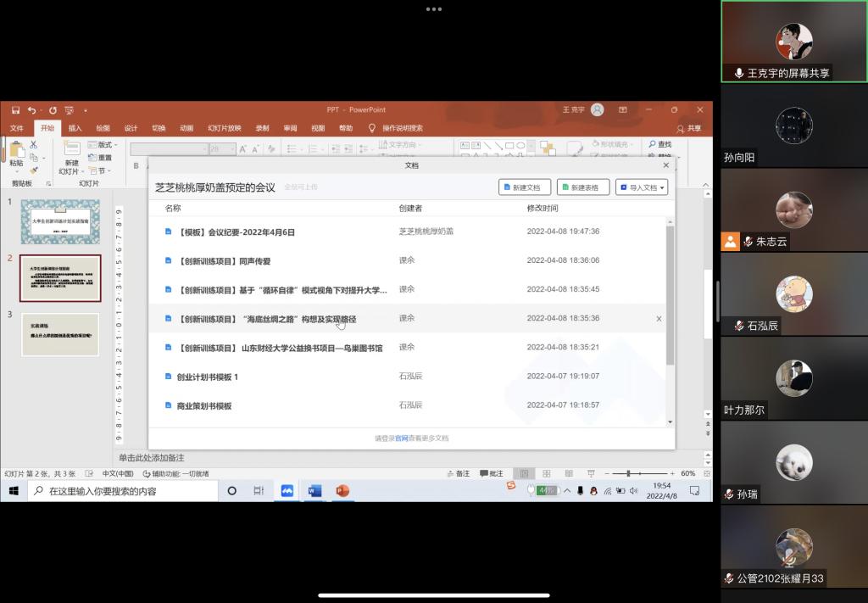Switch to the 插入 ribbon tab
Viewport: 868px width, 603px height.
click(75, 128)
